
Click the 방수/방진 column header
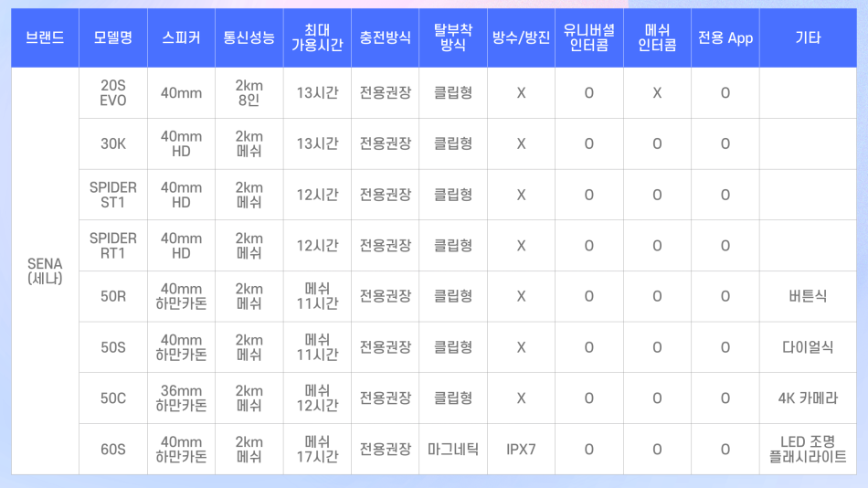click(521, 38)
